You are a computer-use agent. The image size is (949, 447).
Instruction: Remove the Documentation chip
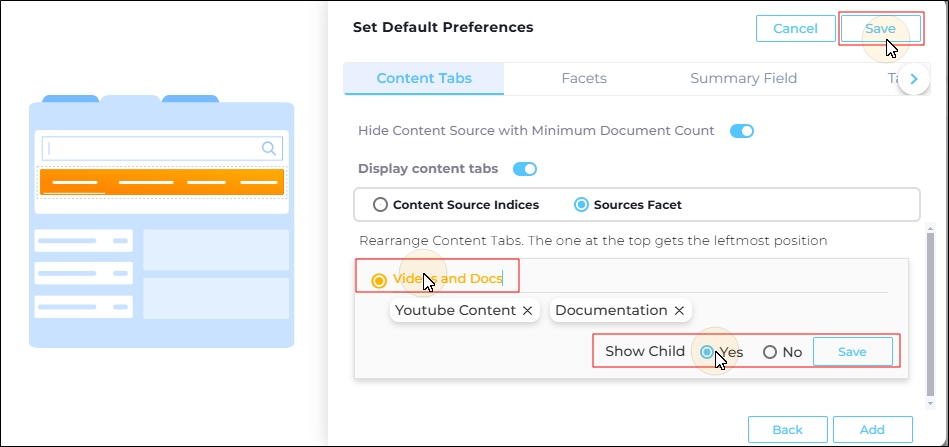(679, 310)
